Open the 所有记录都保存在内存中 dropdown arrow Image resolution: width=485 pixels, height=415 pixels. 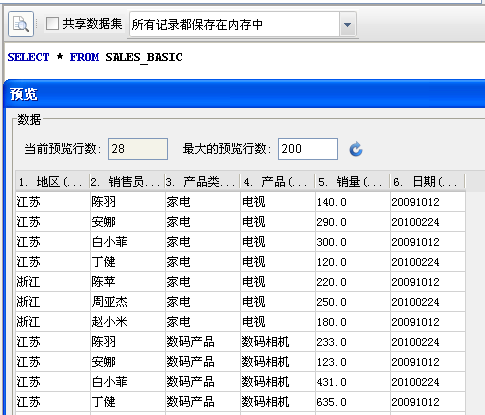click(348, 24)
